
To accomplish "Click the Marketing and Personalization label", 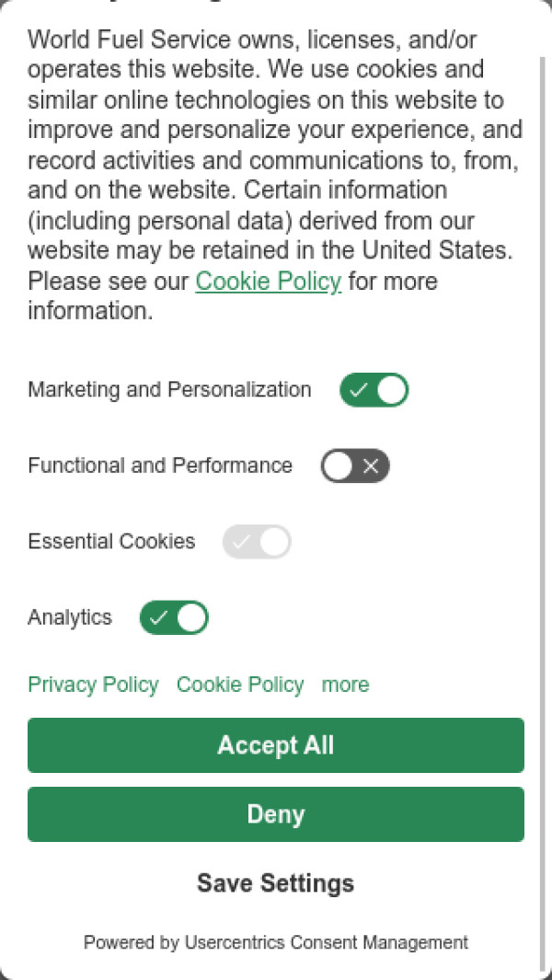I will 169,390.
